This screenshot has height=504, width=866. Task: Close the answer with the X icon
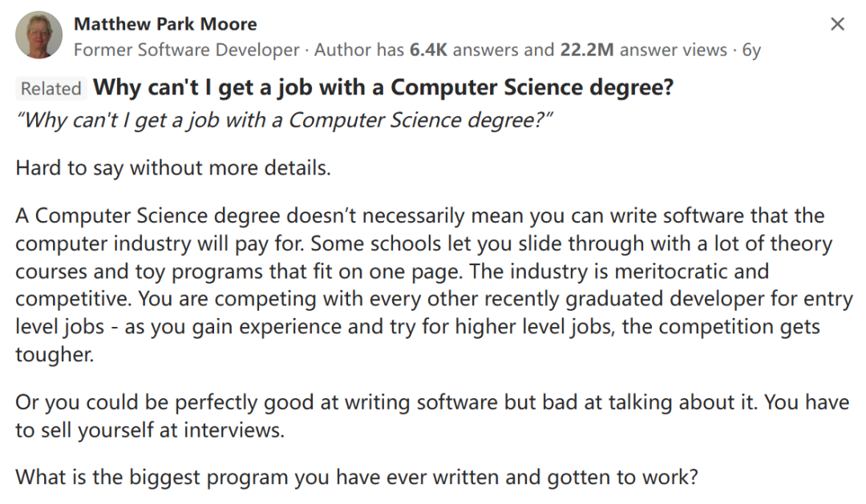click(x=837, y=24)
